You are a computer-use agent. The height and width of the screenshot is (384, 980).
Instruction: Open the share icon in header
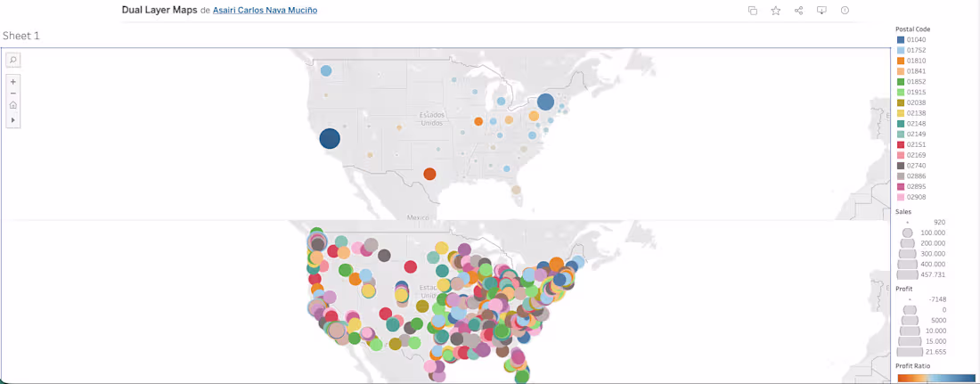[799, 11]
